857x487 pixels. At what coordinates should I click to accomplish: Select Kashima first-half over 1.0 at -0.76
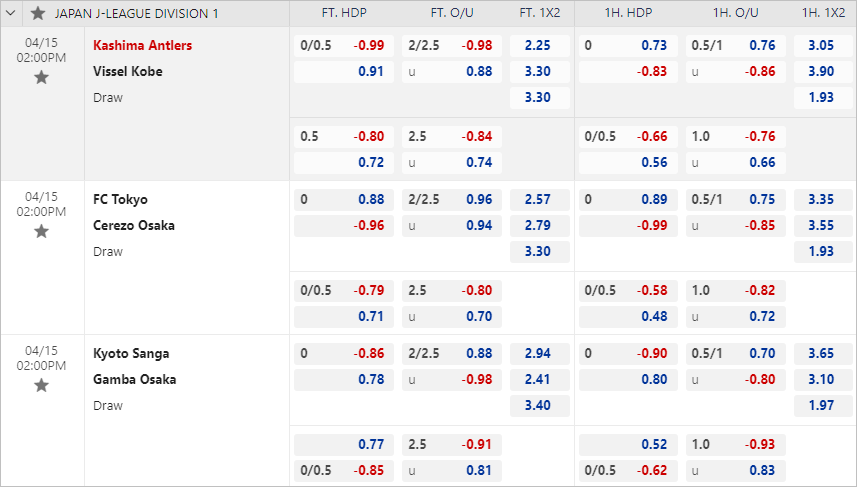(736, 137)
